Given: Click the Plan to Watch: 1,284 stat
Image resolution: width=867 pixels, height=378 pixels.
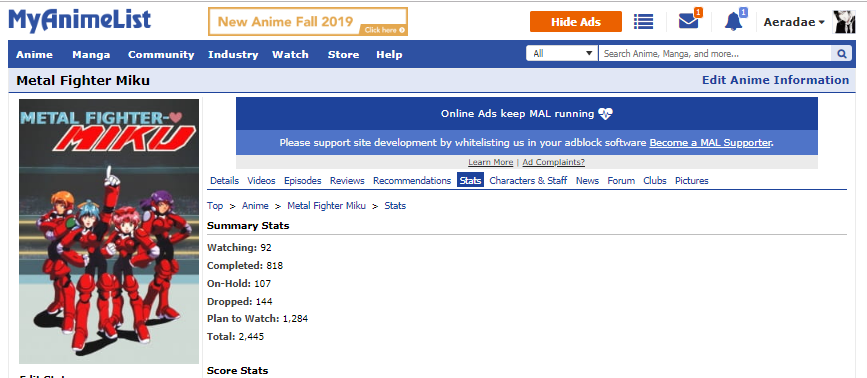Looking at the screenshot, I should pos(258,319).
